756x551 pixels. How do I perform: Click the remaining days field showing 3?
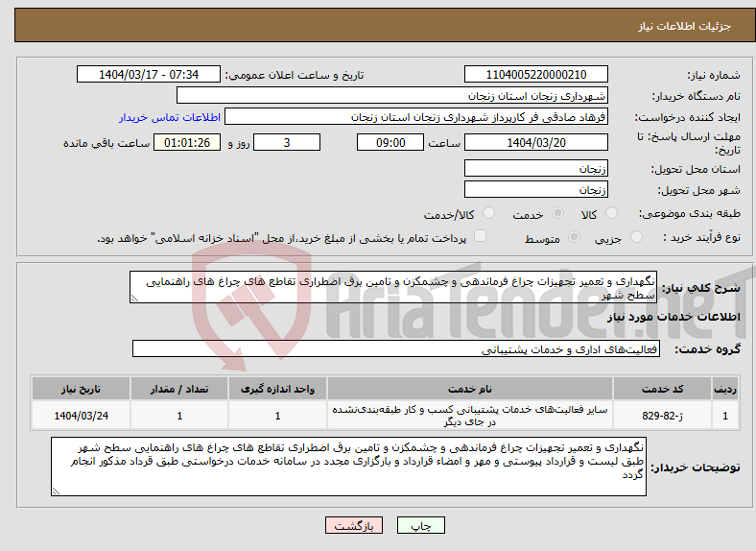point(287,143)
